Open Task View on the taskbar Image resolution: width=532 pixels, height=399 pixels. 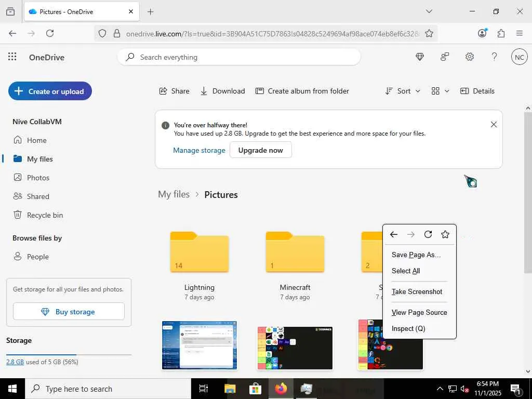point(204,389)
